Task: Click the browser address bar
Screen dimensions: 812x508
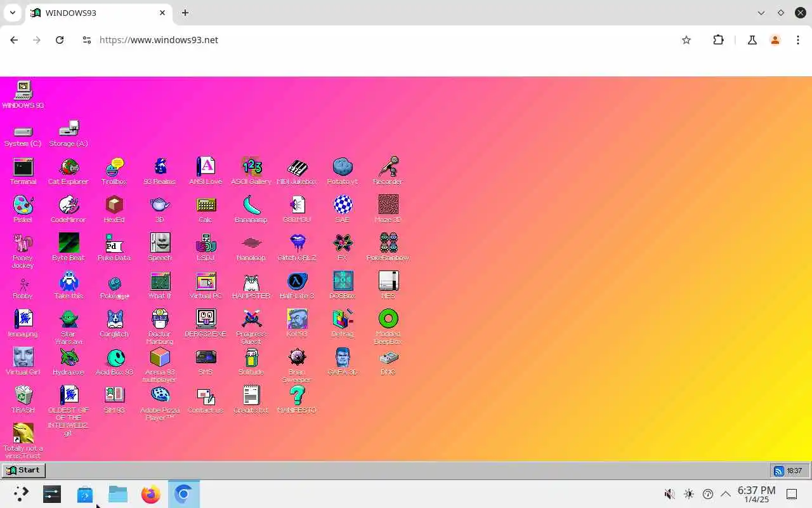Action: pyautogui.click(x=381, y=40)
